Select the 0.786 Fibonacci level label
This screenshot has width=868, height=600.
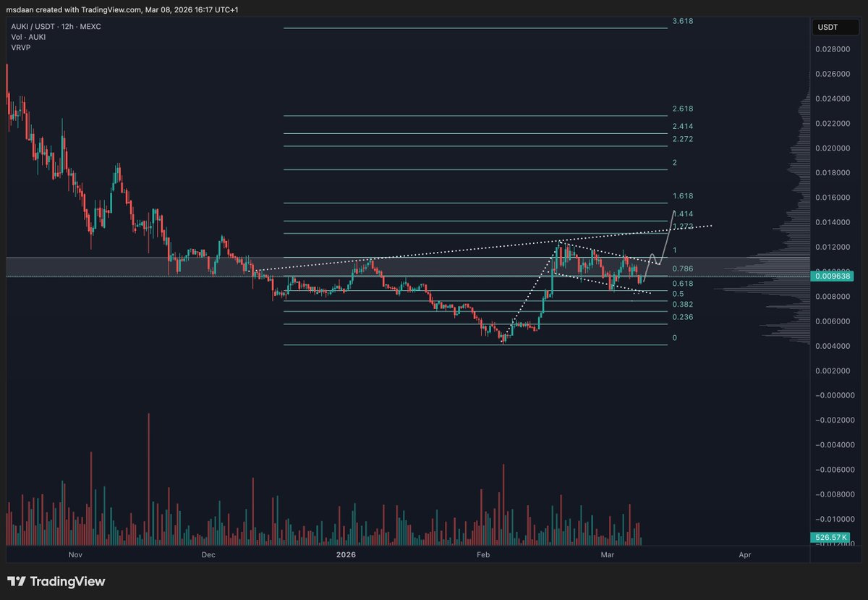[683, 269]
